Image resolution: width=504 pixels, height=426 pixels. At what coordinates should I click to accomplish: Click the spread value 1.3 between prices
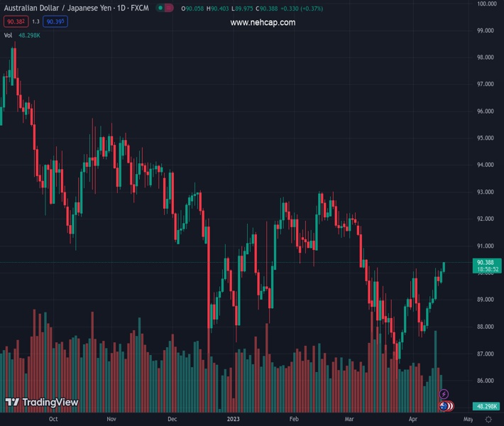tap(35, 21)
